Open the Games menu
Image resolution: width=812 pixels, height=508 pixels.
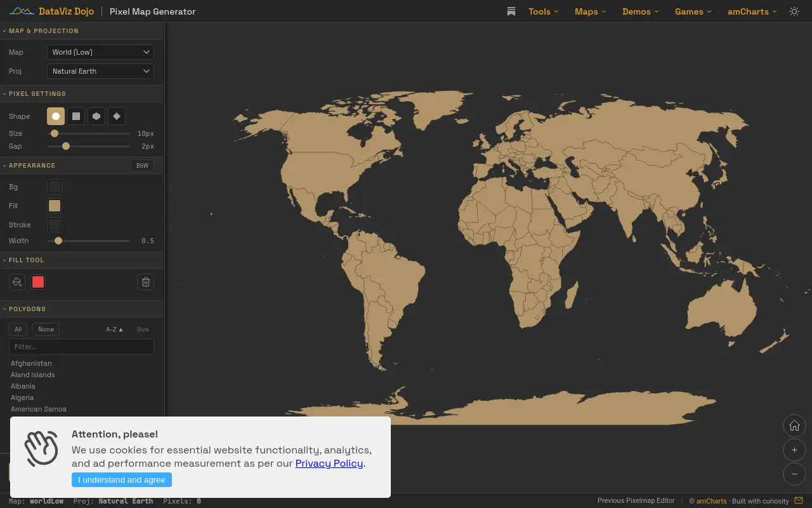coord(693,11)
